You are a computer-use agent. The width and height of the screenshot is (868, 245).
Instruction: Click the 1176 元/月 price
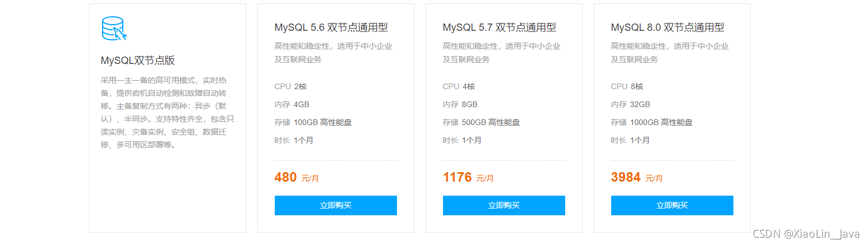coord(468,178)
